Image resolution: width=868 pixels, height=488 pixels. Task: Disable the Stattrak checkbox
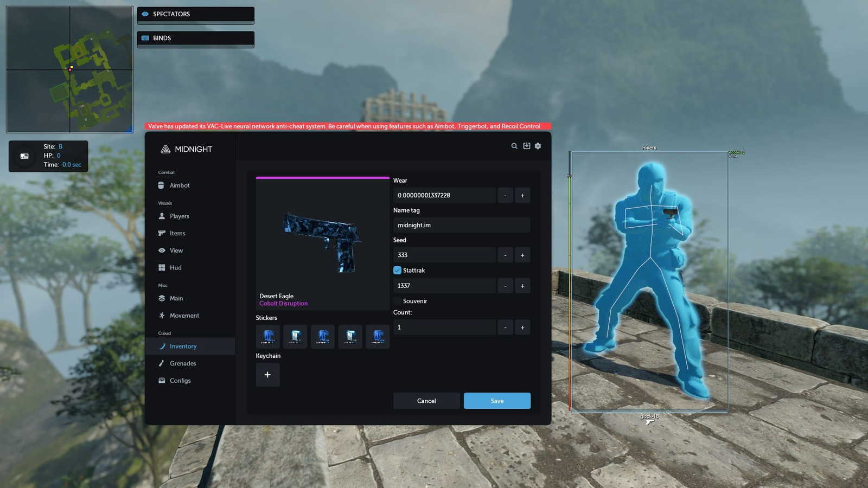point(397,270)
